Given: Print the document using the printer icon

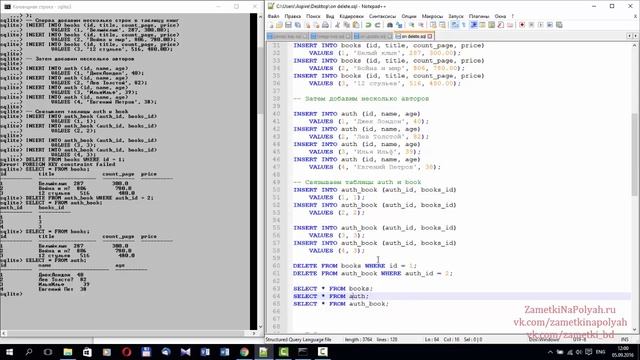Looking at the screenshot, I should point(326,25).
